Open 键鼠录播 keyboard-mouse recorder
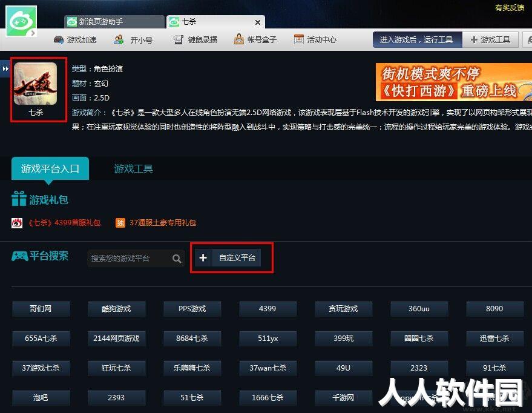Viewport: 532px width, 413px height. (195, 40)
